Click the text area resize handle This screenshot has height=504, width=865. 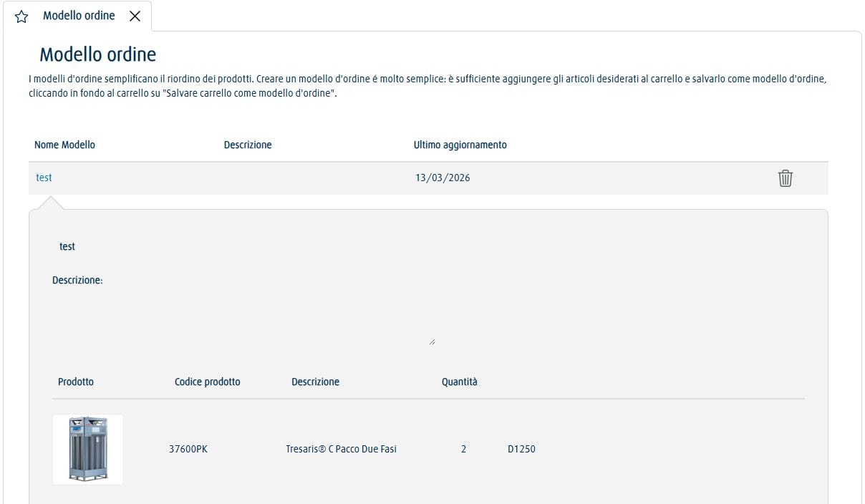click(432, 342)
